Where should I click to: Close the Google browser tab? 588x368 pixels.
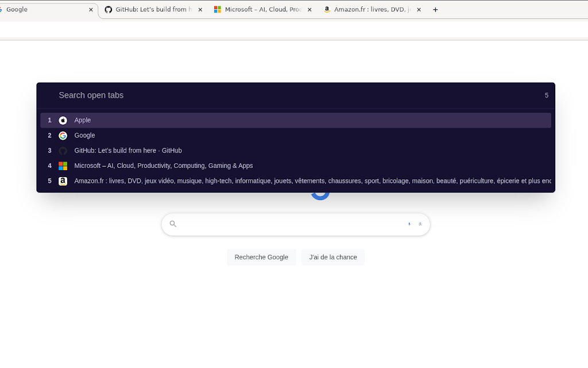[91, 10]
